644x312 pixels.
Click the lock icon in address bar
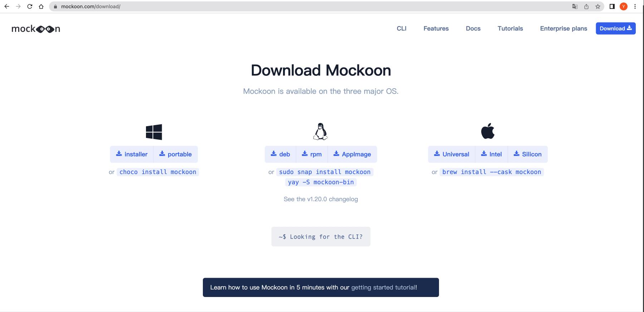(x=55, y=6)
